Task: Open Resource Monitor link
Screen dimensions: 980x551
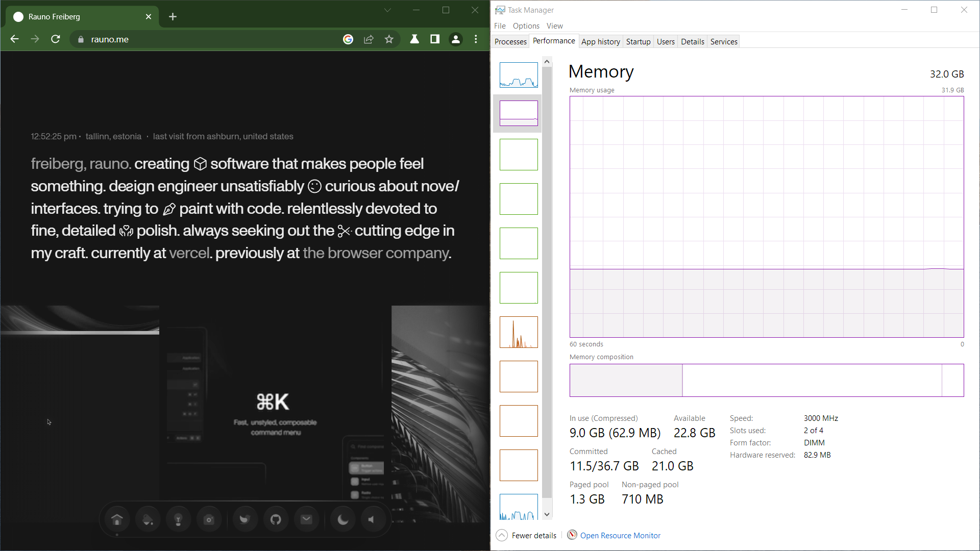Action: 620,535
